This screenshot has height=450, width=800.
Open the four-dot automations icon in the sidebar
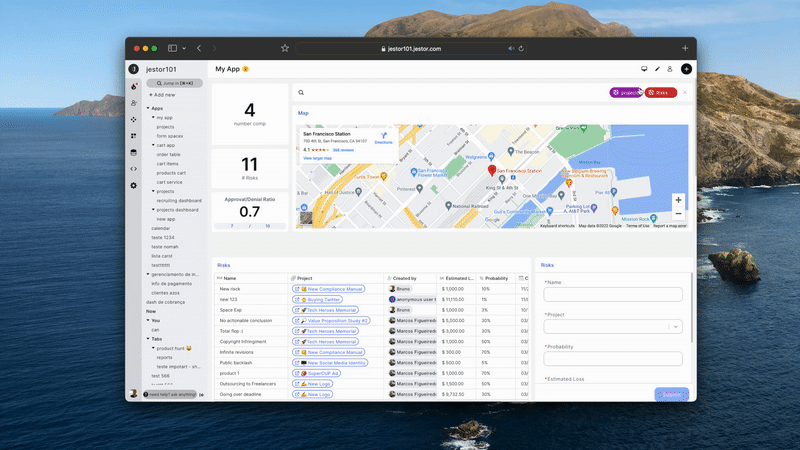(x=134, y=119)
